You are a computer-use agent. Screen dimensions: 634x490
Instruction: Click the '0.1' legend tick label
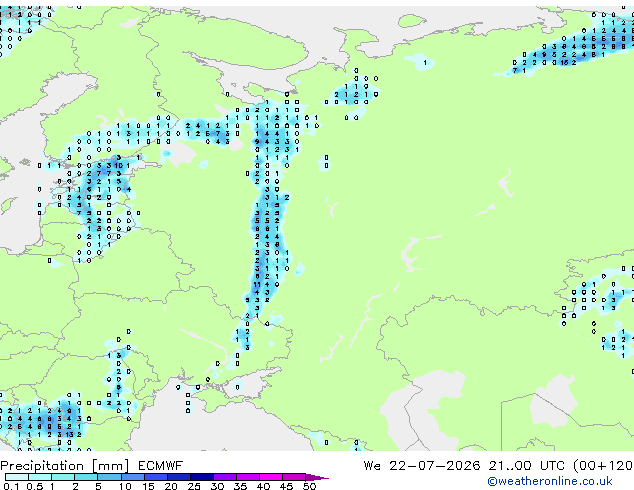11,486
